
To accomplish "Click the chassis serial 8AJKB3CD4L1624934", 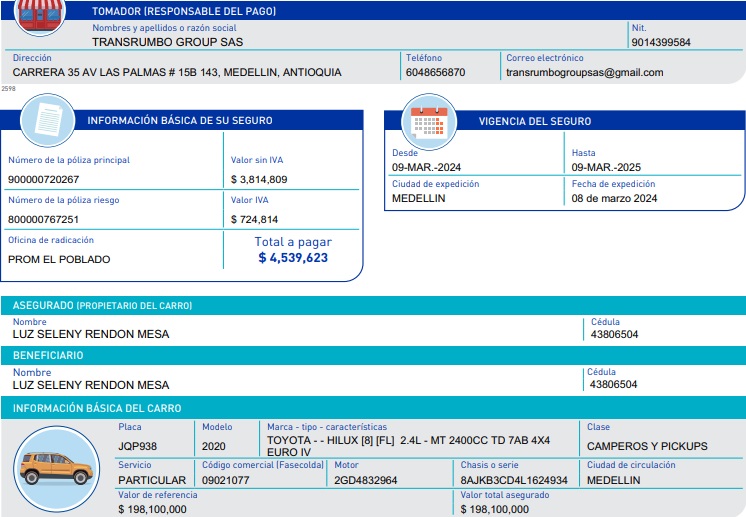I will tap(514, 481).
